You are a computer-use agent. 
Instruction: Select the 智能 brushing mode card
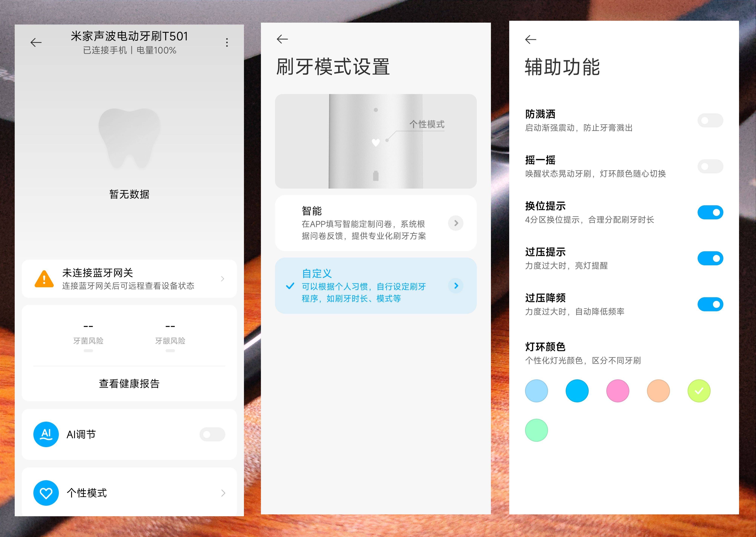pyautogui.click(x=376, y=223)
